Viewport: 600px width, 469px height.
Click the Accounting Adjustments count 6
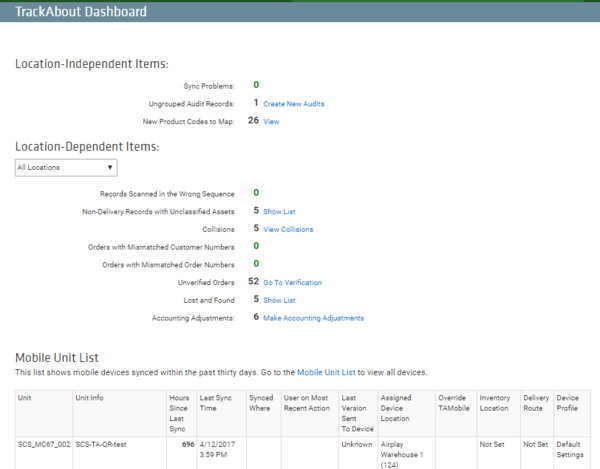(256, 317)
